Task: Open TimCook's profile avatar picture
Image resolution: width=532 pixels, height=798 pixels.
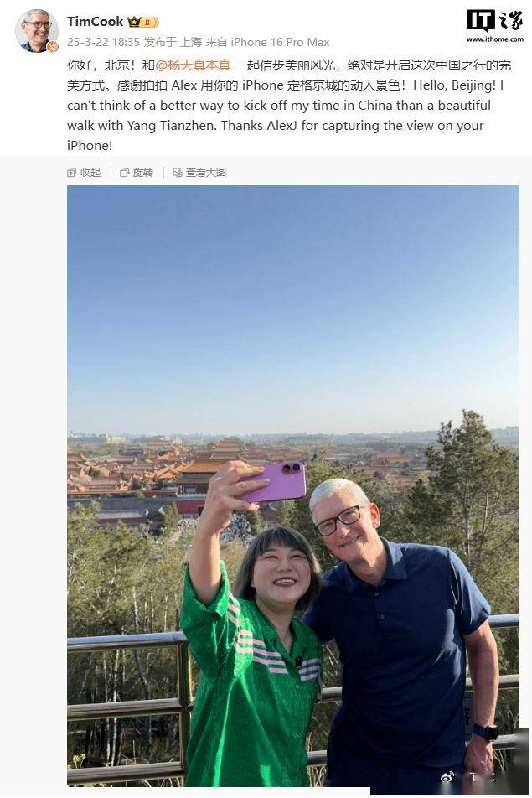Action: [x=36, y=30]
